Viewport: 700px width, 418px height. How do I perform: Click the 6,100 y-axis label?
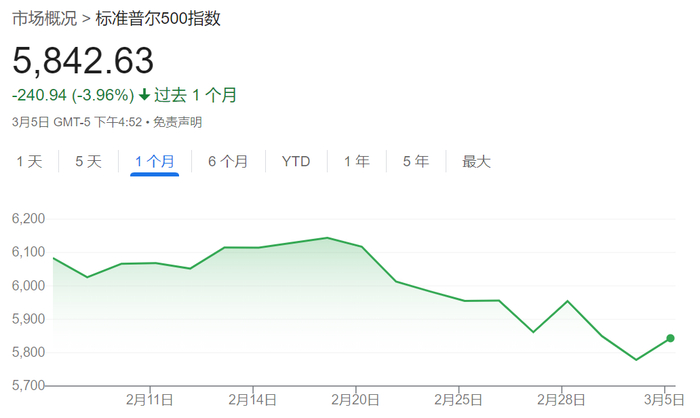(x=29, y=252)
